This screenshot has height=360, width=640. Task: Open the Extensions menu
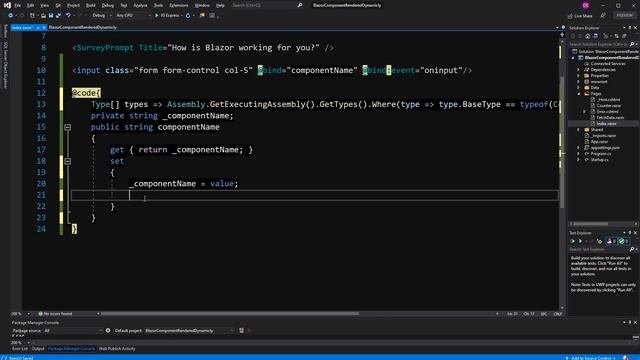tap(179, 5)
